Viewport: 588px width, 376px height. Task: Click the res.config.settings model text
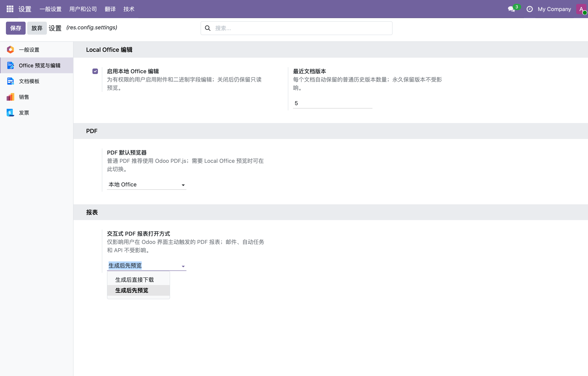92,27
